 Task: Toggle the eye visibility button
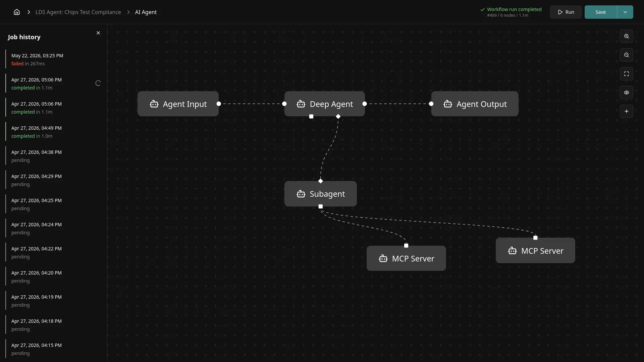click(627, 93)
